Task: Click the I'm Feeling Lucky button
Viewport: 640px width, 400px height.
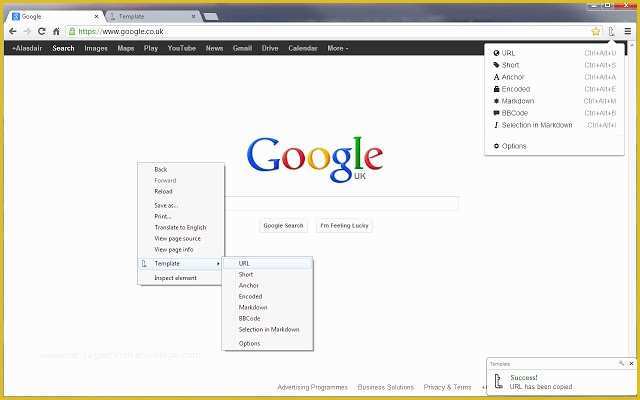Action: coord(344,226)
